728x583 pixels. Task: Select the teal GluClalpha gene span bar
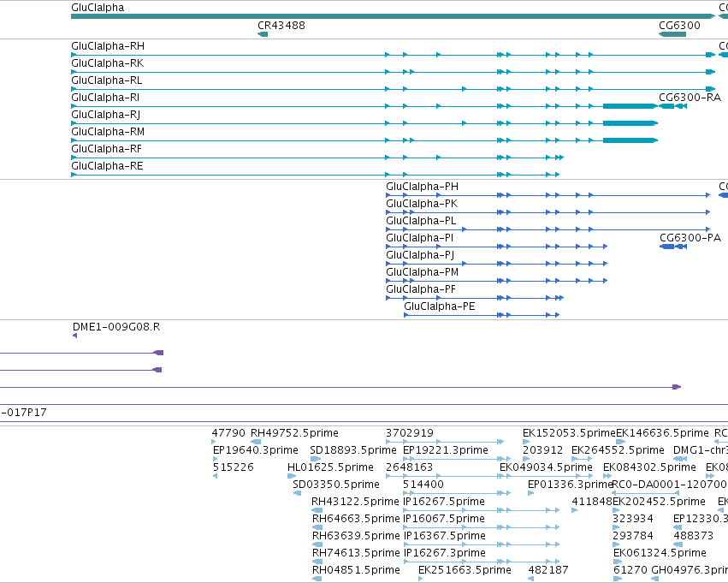(393, 16)
